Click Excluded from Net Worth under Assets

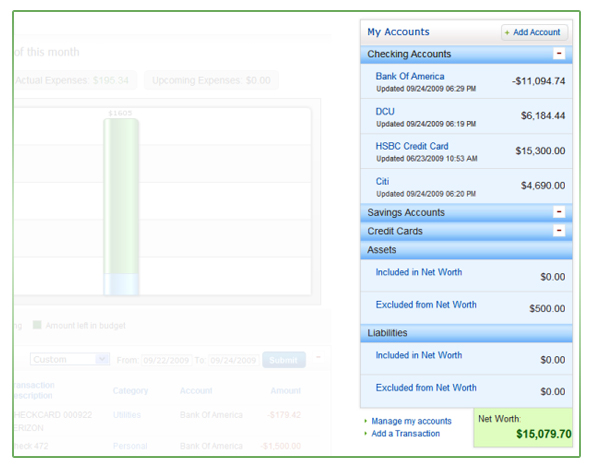pyautogui.click(x=426, y=305)
